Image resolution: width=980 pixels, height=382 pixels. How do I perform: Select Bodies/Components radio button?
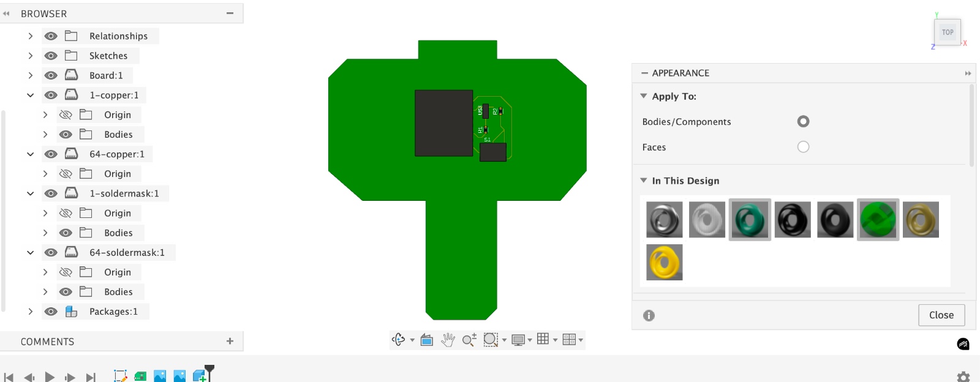pyautogui.click(x=803, y=121)
